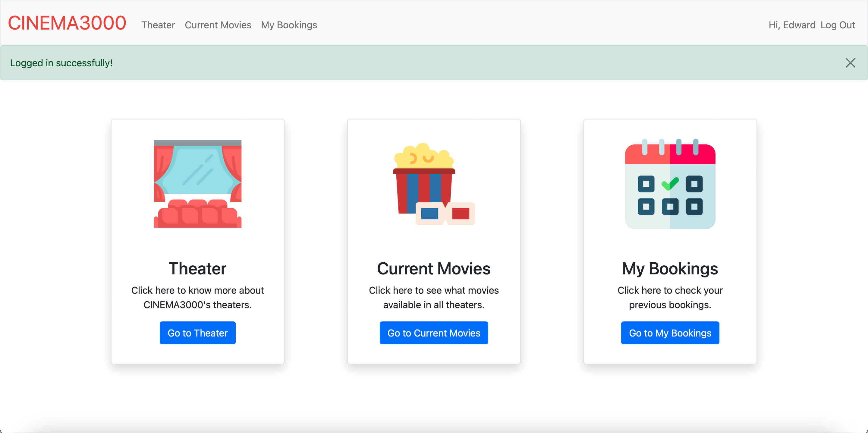This screenshot has height=433, width=868.
Task: Open My Bookings in the navbar
Action: 289,25
